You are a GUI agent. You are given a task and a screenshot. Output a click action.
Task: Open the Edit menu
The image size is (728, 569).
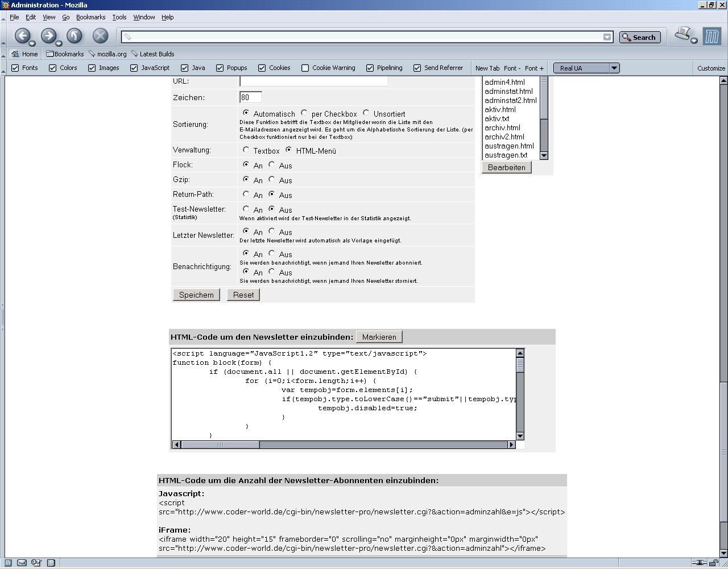31,17
